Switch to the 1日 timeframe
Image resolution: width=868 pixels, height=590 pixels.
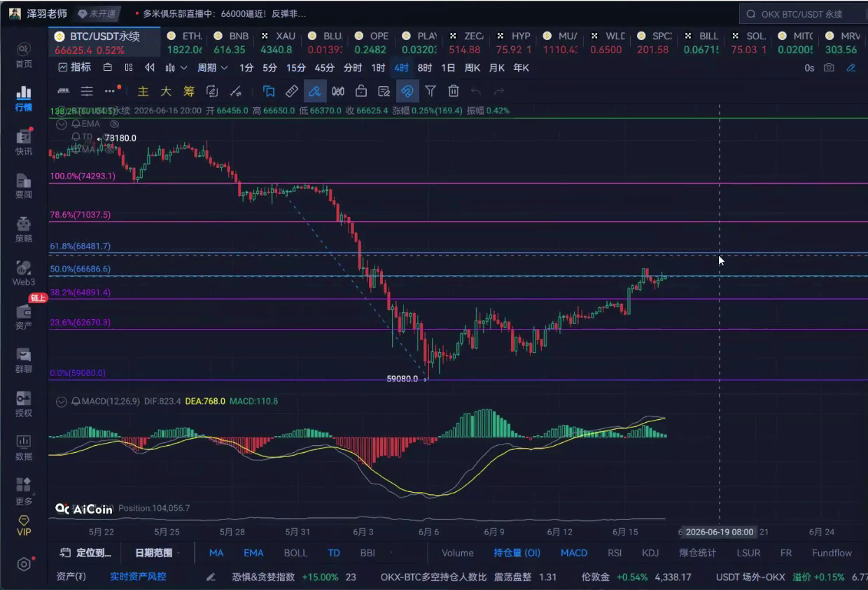(x=448, y=68)
